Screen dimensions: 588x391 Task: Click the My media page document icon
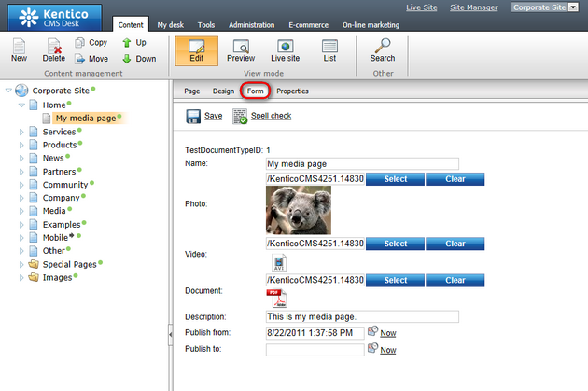point(47,119)
